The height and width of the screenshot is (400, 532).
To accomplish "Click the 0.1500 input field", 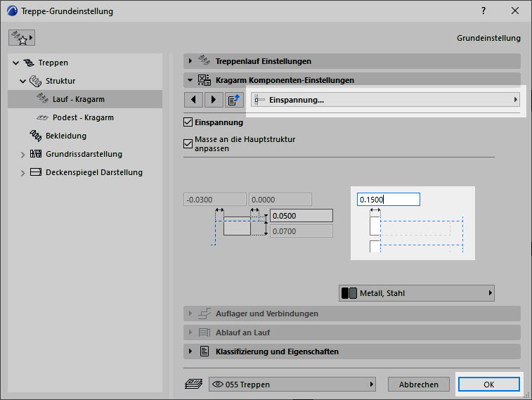I will point(388,200).
